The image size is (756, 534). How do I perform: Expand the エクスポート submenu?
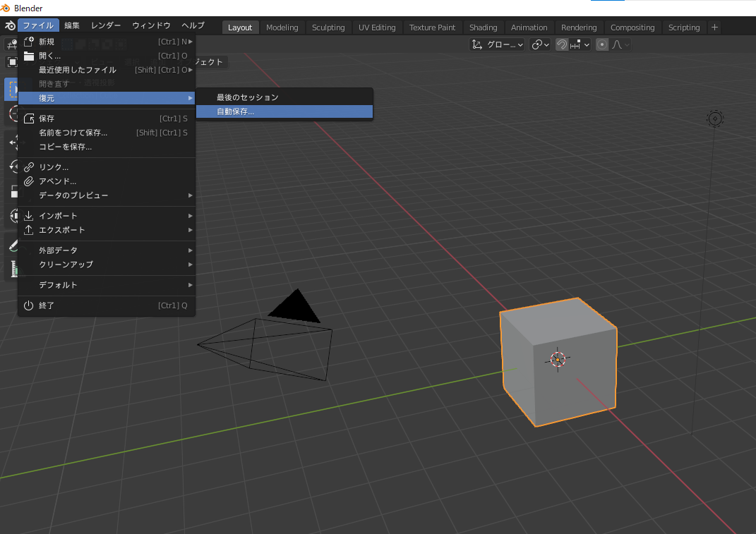coord(107,230)
